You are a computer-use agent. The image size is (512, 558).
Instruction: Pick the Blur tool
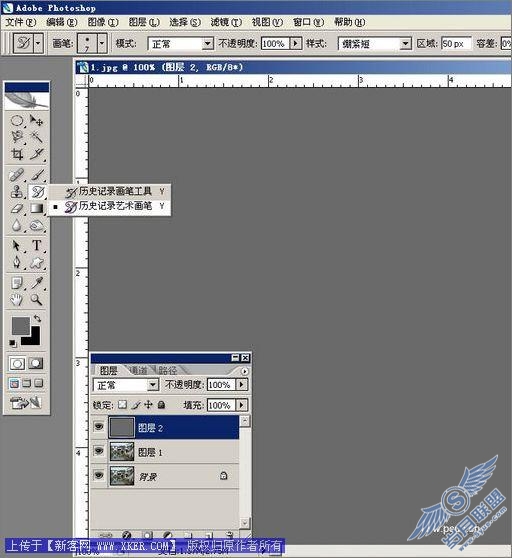coord(17,225)
